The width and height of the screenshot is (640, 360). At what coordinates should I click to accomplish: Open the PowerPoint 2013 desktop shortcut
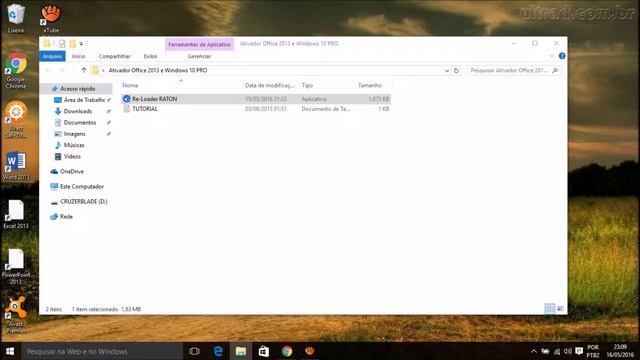(x=16, y=266)
